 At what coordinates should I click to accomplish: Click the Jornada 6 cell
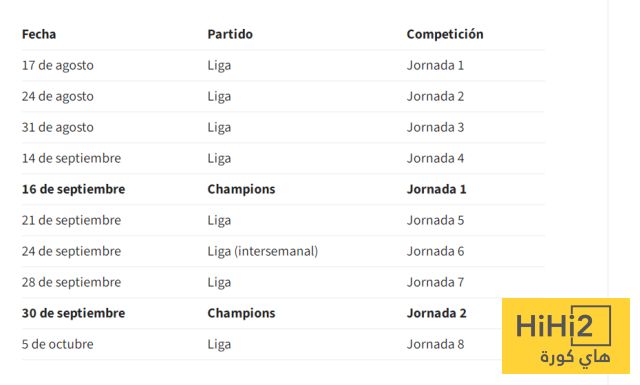[435, 251]
